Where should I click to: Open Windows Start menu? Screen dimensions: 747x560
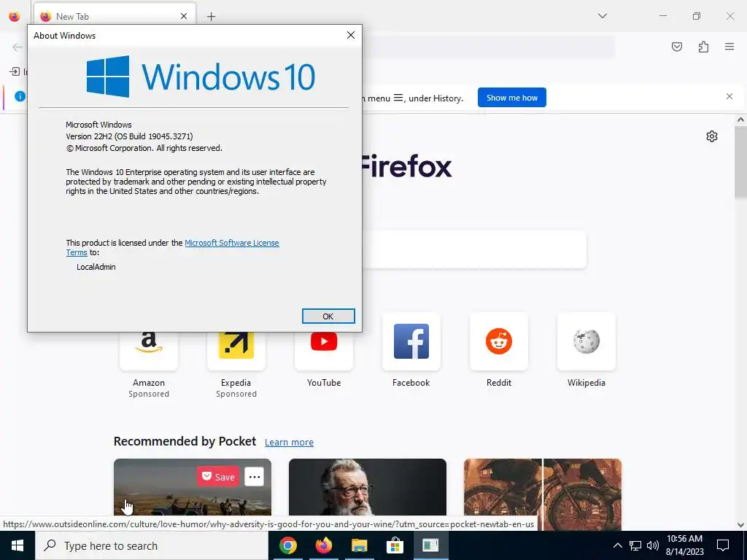pos(18,545)
